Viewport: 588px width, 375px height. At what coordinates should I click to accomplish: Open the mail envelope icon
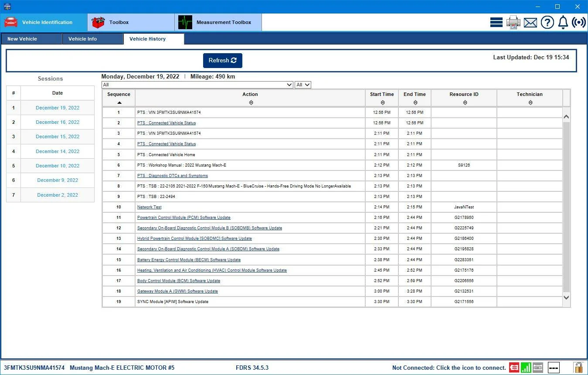tap(530, 23)
